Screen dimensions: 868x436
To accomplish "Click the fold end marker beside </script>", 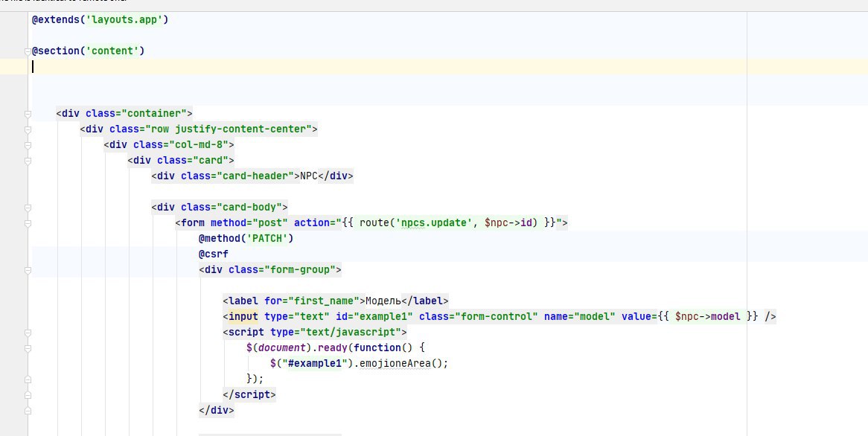I will [28, 395].
